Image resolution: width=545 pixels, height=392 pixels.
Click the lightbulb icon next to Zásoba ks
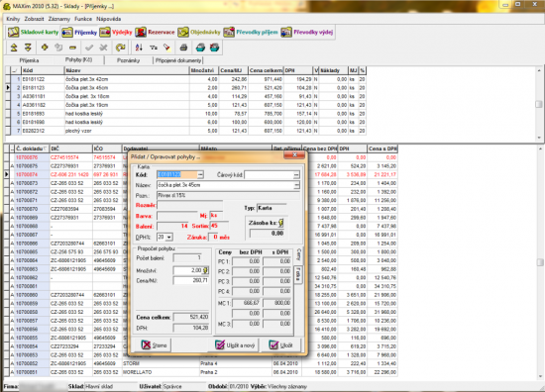point(280,223)
